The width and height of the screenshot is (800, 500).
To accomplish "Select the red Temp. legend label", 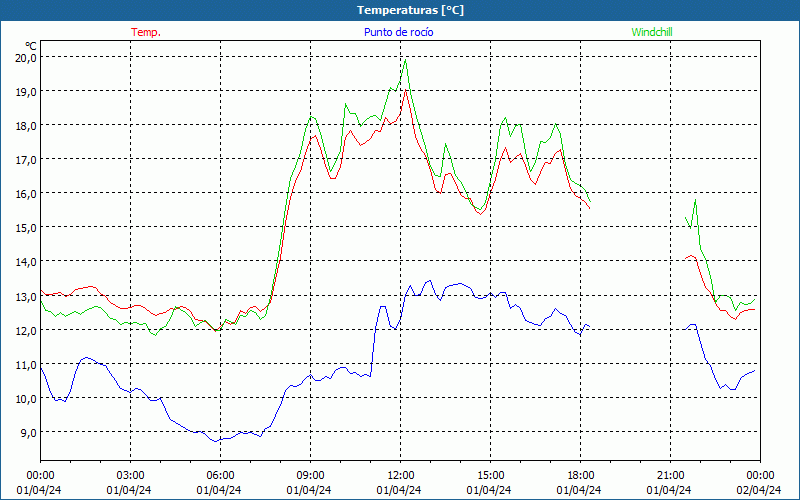I will [x=146, y=32].
